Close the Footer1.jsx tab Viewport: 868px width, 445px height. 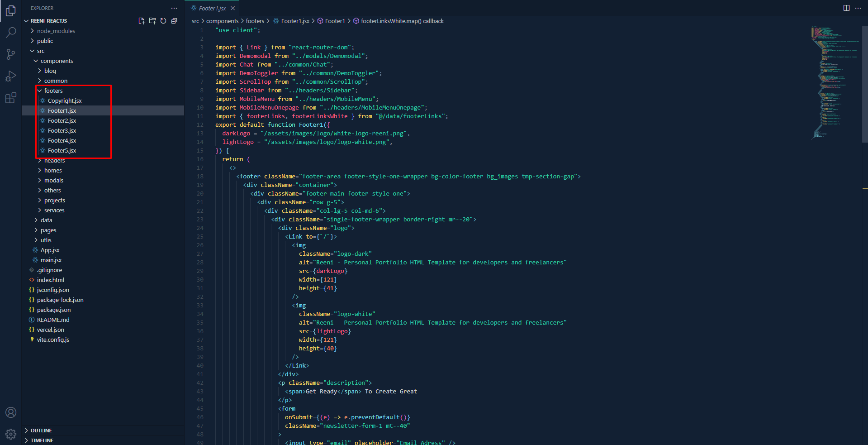(x=233, y=8)
